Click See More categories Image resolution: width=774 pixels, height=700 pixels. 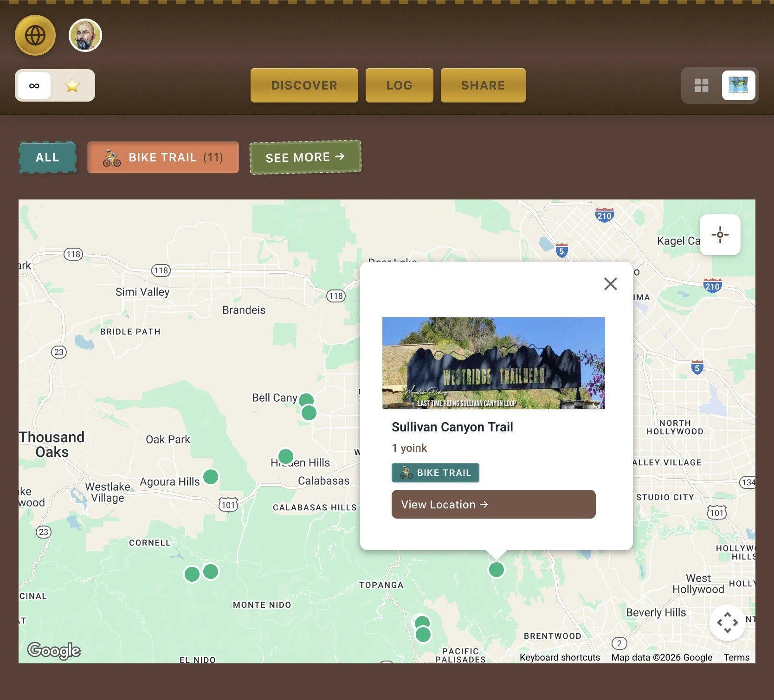pos(305,157)
